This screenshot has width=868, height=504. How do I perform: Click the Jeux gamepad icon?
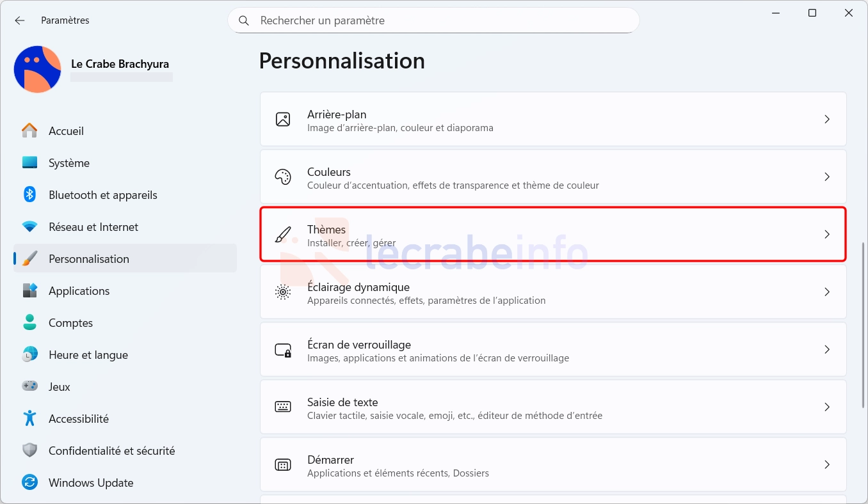pyautogui.click(x=29, y=386)
